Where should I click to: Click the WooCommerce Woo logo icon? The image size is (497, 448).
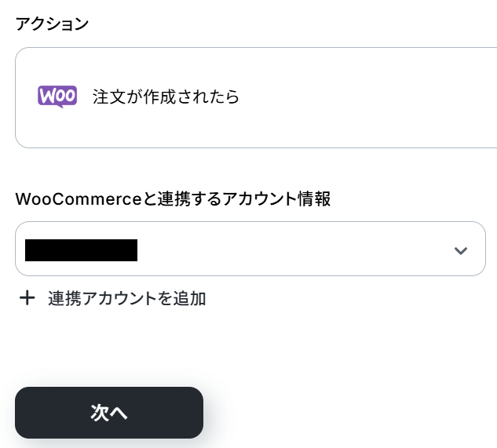pyautogui.click(x=57, y=97)
